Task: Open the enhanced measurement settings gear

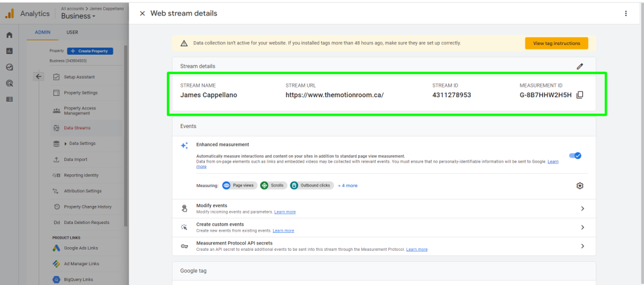Action: [580, 186]
